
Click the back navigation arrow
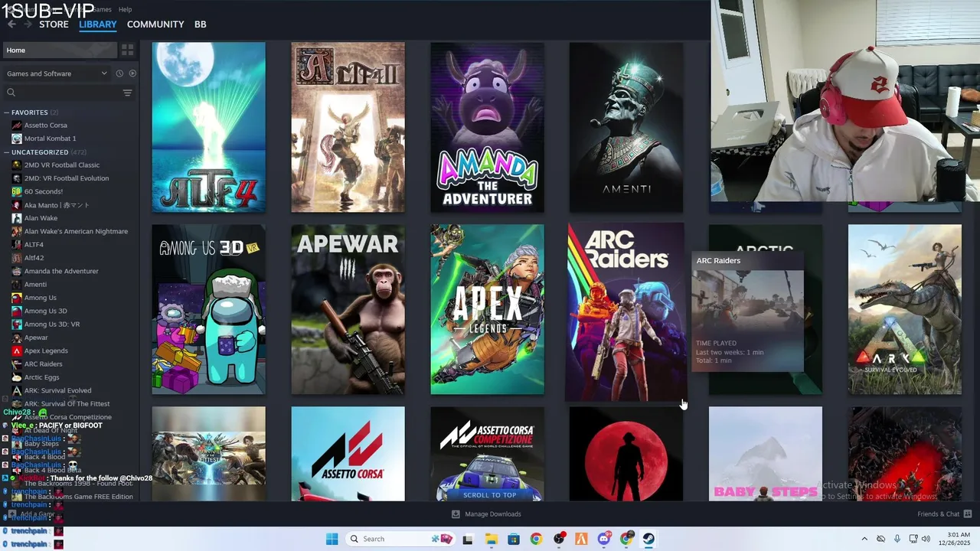coord(11,24)
